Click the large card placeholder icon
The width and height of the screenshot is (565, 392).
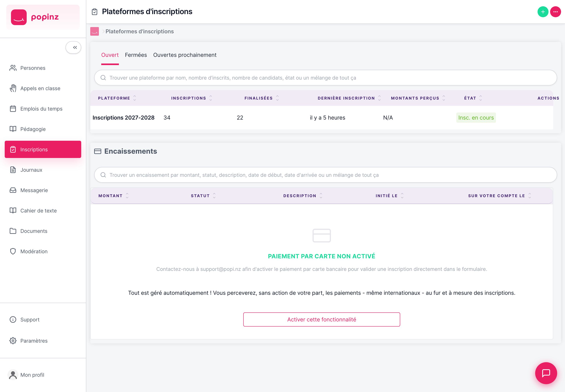pyautogui.click(x=322, y=236)
